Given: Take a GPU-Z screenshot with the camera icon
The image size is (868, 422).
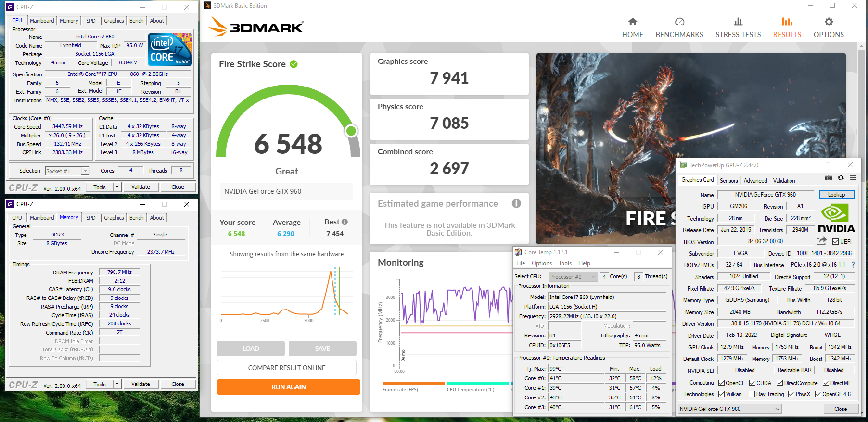Looking at the screenshot, I should 828,178.
